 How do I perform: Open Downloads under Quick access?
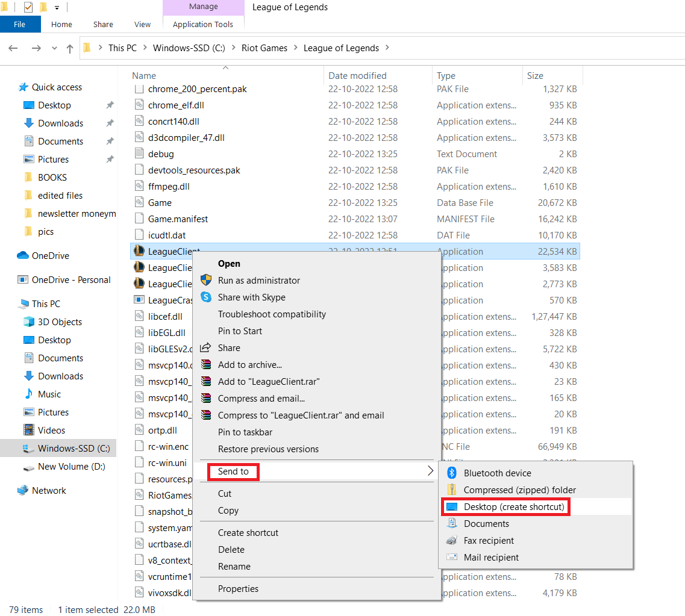point(60,123)
